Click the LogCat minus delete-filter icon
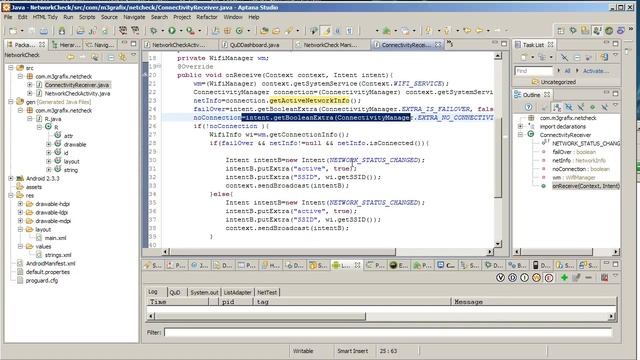 point(588,278)
